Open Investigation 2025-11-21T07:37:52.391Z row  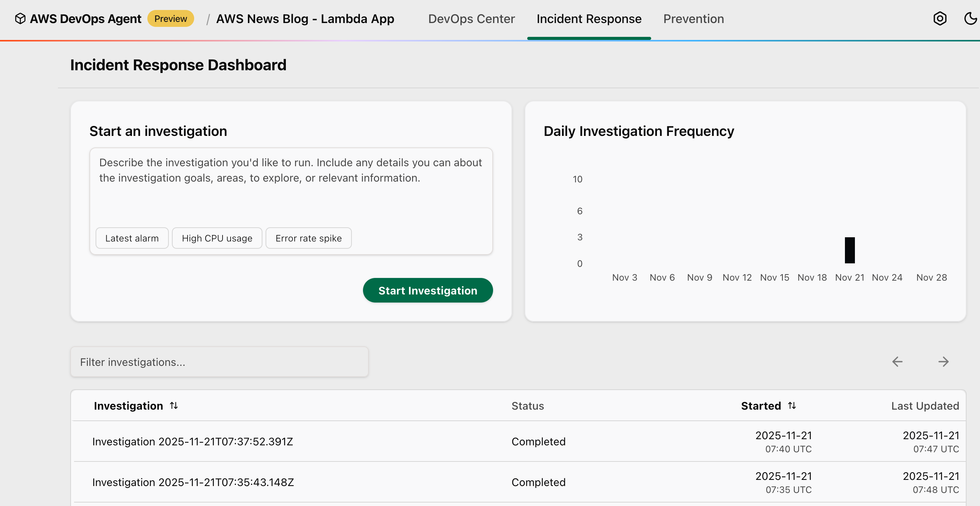pyautogui.click(x=193, y=442)
